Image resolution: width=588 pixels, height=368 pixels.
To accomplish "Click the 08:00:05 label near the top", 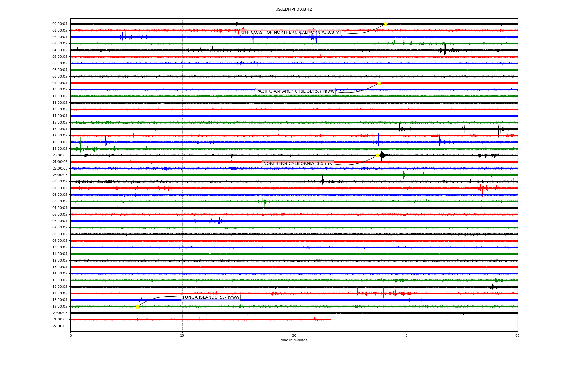I will [60, 76].
